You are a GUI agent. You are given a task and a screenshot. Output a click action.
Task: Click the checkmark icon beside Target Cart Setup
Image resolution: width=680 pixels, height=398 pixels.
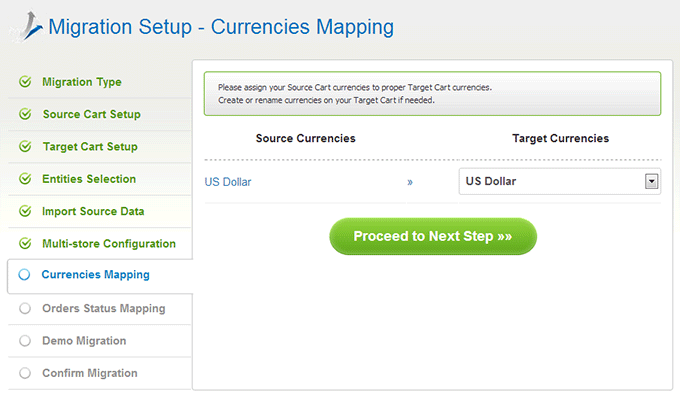tap(25, 147)
